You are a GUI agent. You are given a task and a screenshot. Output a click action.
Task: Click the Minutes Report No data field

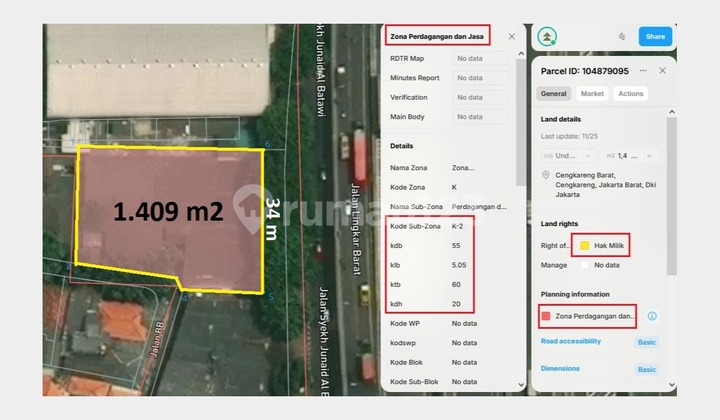pos(480,78)
